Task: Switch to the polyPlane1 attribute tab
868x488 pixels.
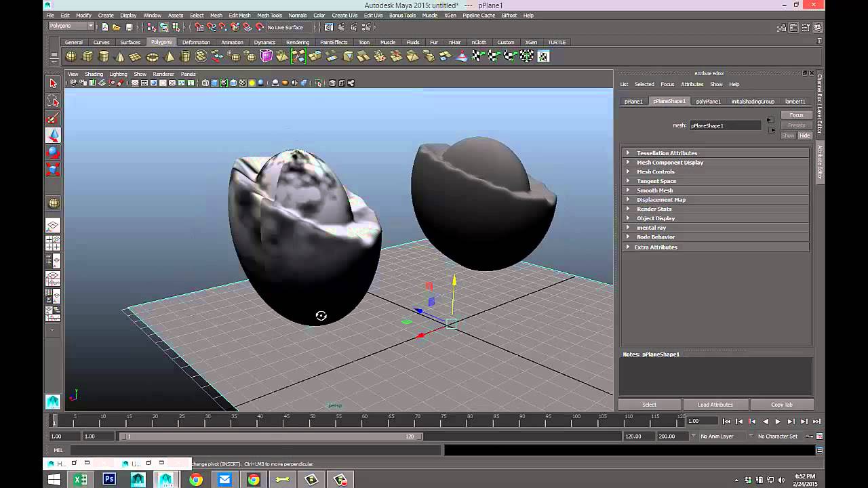Action: click(709, 101)
